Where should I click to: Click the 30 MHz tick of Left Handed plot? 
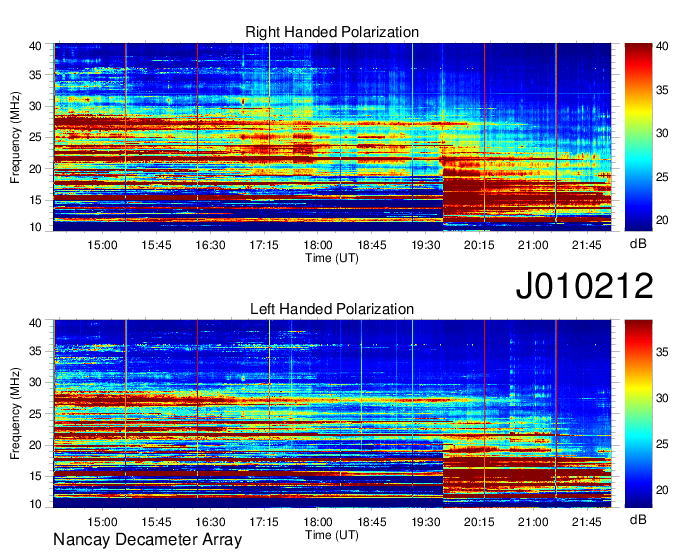click(36, 382)
